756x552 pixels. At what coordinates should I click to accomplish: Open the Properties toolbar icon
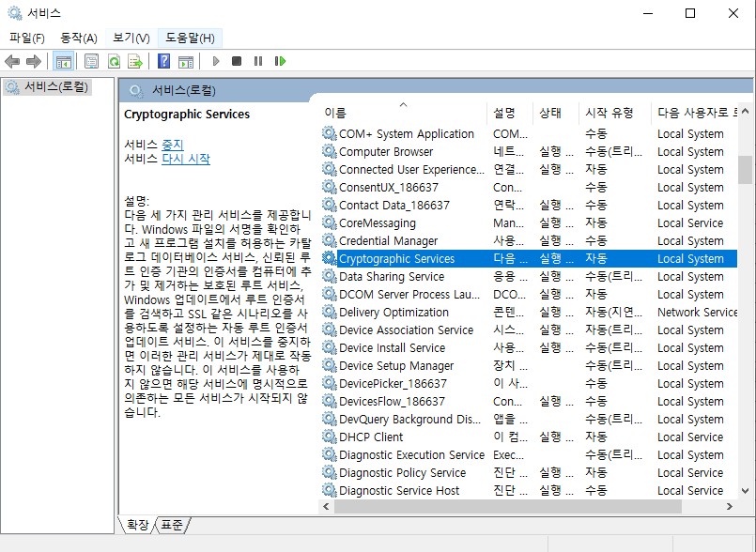91,61
